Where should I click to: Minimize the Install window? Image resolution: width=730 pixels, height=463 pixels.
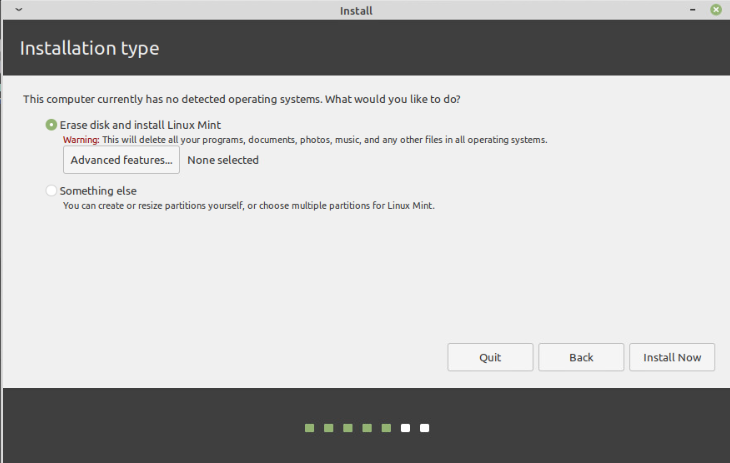[693, 10]
